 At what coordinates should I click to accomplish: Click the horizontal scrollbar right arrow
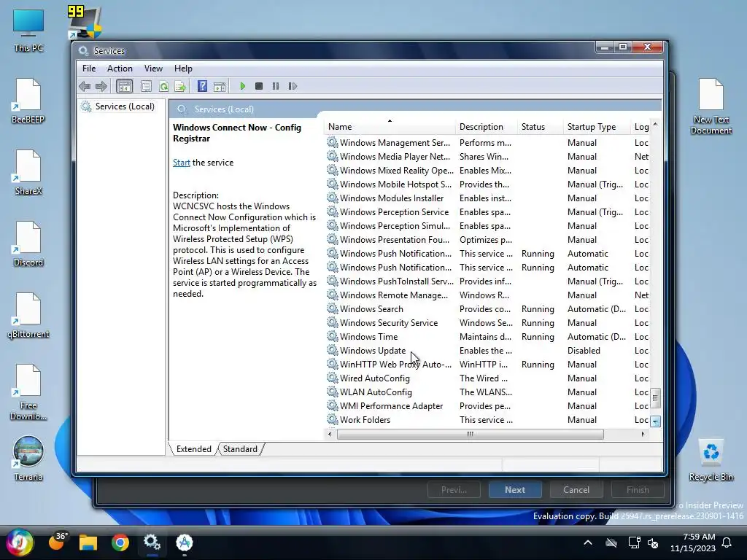tap(643, 434)
